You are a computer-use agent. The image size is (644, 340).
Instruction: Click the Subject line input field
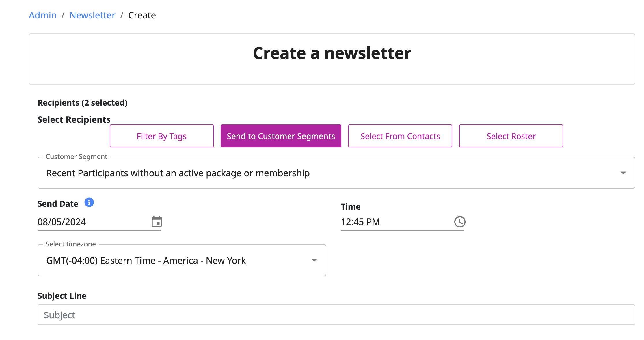(336, 315)
